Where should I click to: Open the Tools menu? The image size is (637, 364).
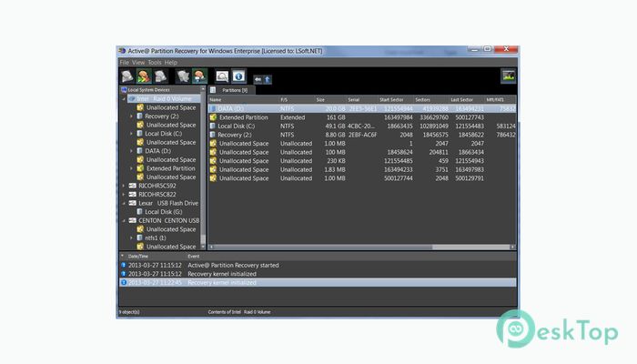click(155, 63)
